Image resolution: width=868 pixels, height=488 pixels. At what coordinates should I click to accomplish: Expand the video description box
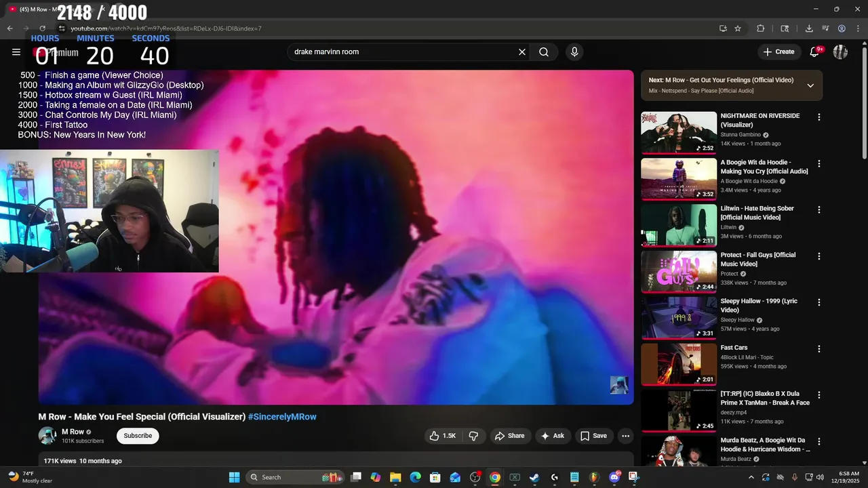point(336,460)
